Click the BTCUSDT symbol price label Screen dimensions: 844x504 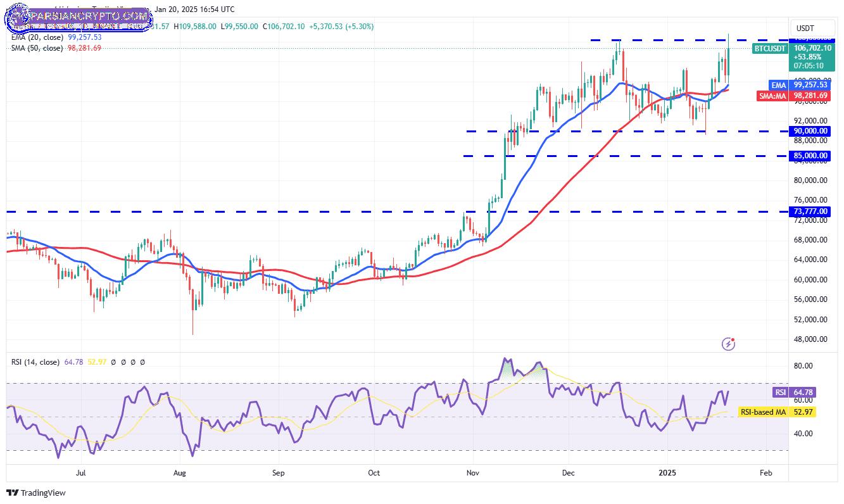pos(770,49)
